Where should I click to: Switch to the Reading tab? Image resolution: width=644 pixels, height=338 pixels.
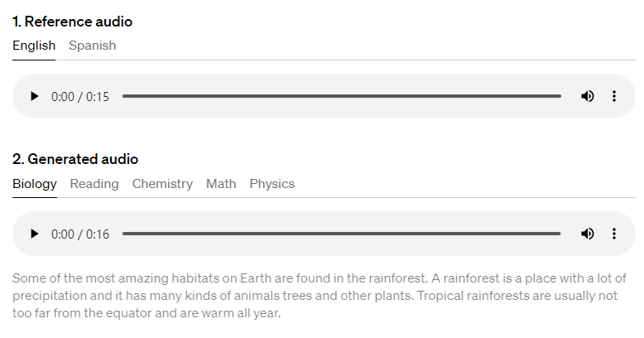(94, 183)
